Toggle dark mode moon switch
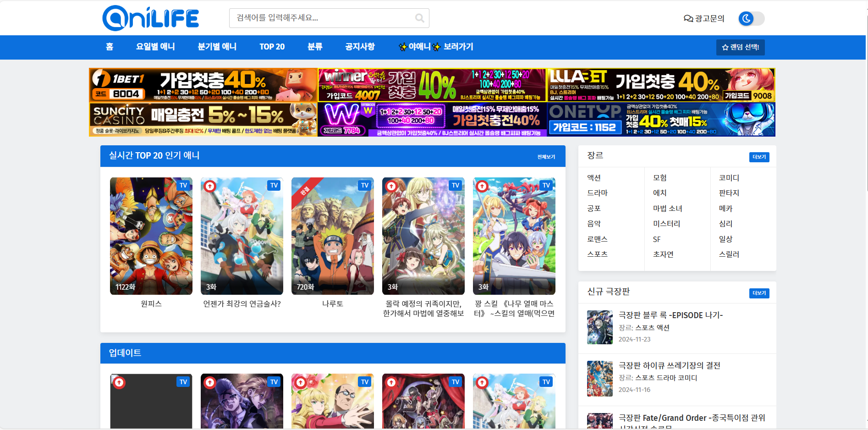 pyautogui.click(x=751, y=18)
